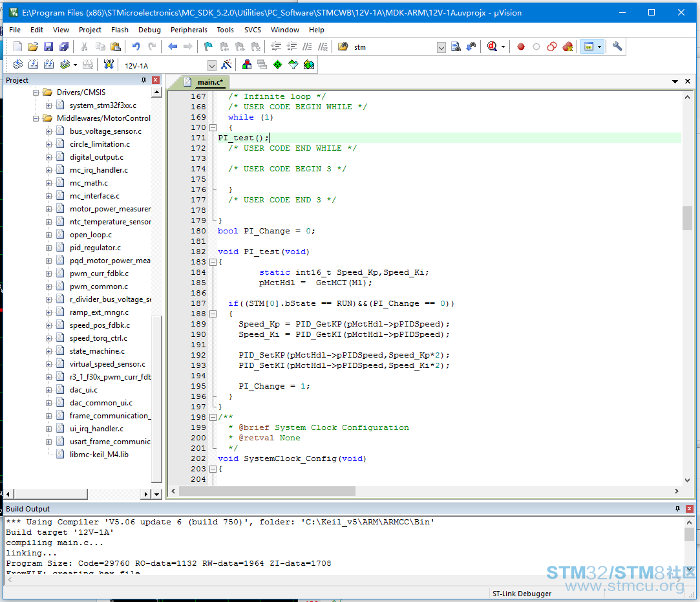Close the Build Output panel
The height and width of the screenshot is (602, 700).
pos(689,509)
